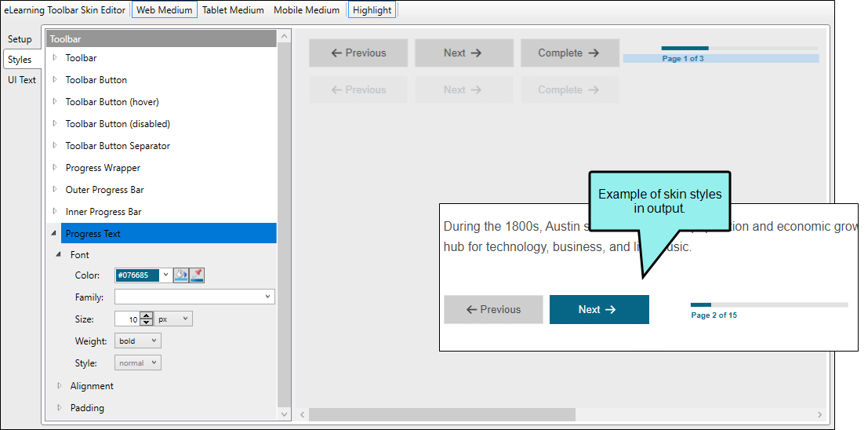
Task: Open the Setup tab
Action: pyautogui.click(x=20, y=39)
